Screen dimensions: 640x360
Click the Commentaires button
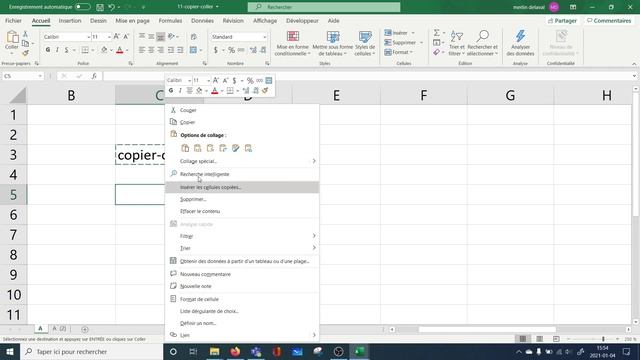[x=609, y=20]
